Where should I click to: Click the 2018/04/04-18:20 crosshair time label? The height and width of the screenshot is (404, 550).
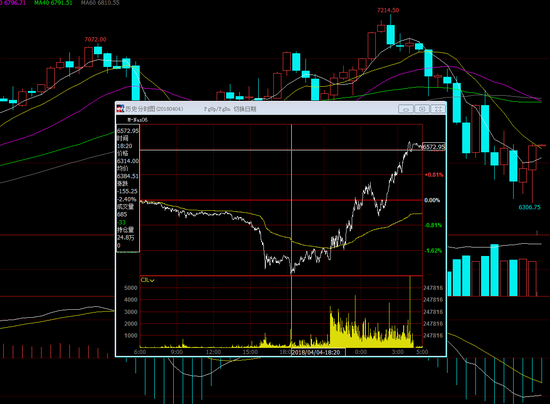(318, 352)
